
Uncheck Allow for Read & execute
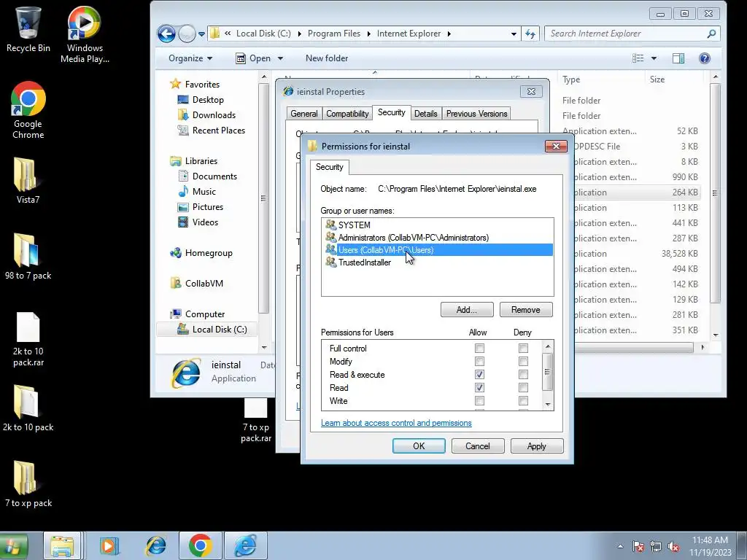[479, 375]
